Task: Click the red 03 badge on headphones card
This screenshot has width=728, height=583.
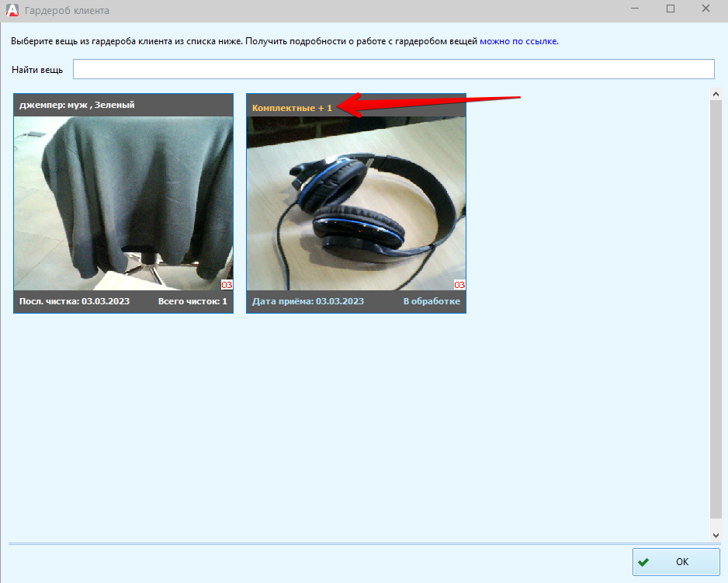Action: click(x=459, y=285)
